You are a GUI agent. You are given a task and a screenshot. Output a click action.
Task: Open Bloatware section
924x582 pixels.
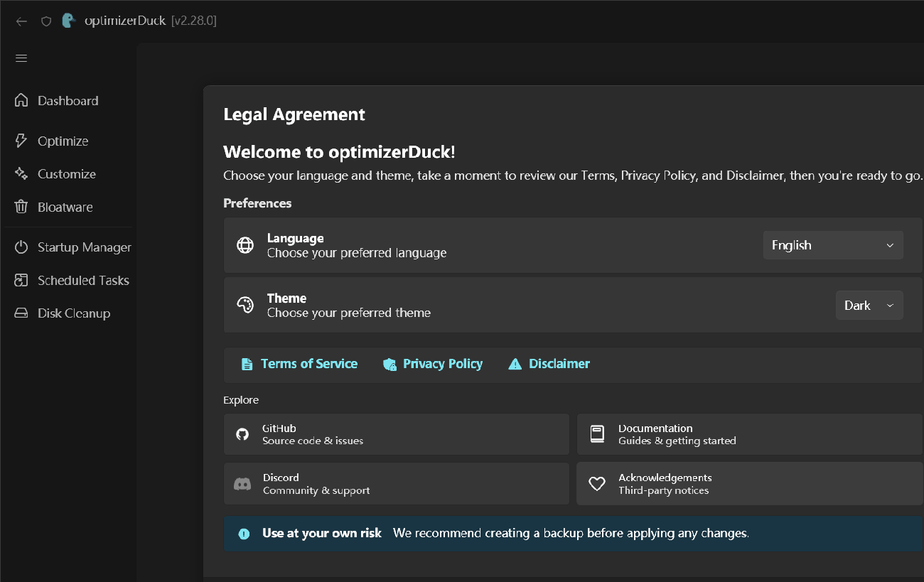point(68,207)
